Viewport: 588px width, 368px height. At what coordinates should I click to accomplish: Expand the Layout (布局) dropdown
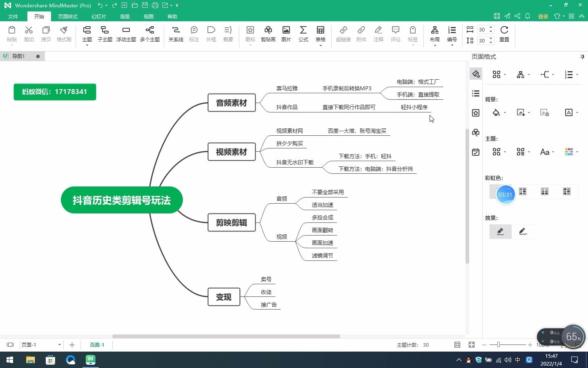click(x=435, y=45)
